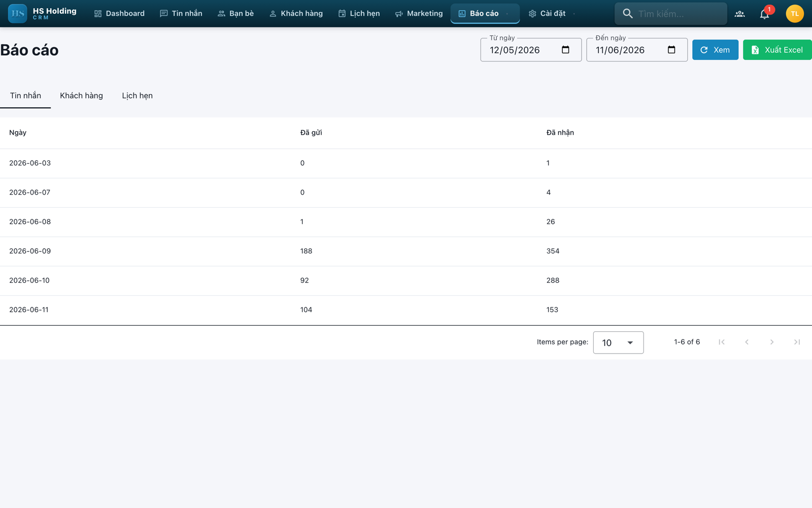
Task: Click sent value 104
Action: [306, 310]
